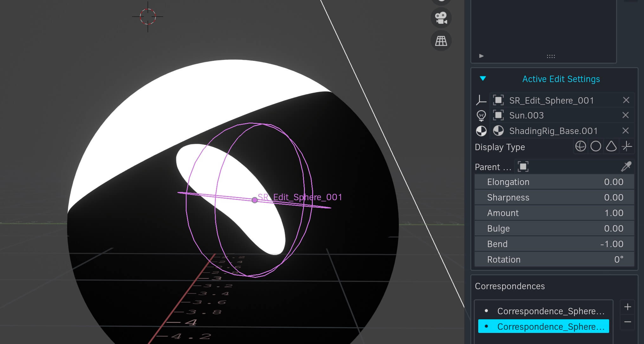The width and height of the screenshot is (644, 344).
Task: Clear the Sun.003 light field
Action: [625, 115]
